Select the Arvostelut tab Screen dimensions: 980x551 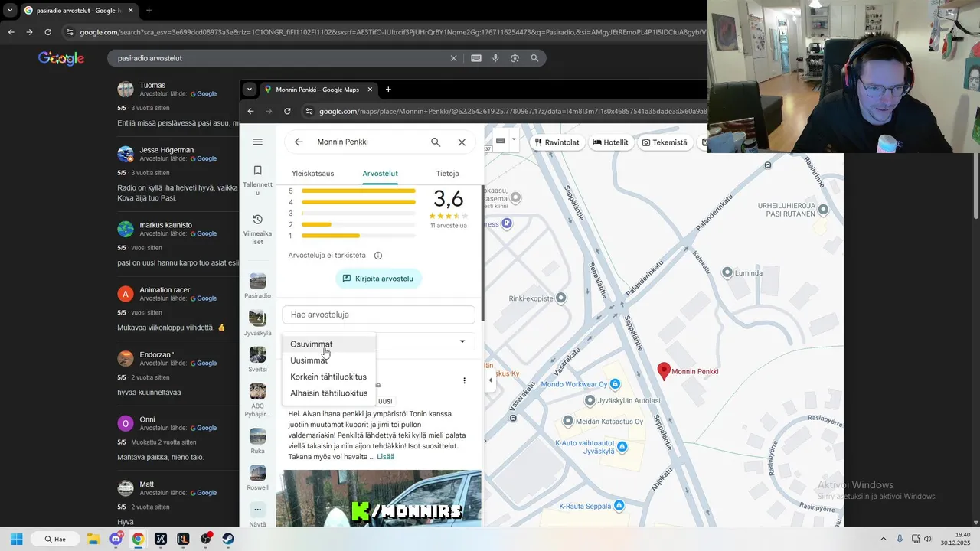pos(380,174)
